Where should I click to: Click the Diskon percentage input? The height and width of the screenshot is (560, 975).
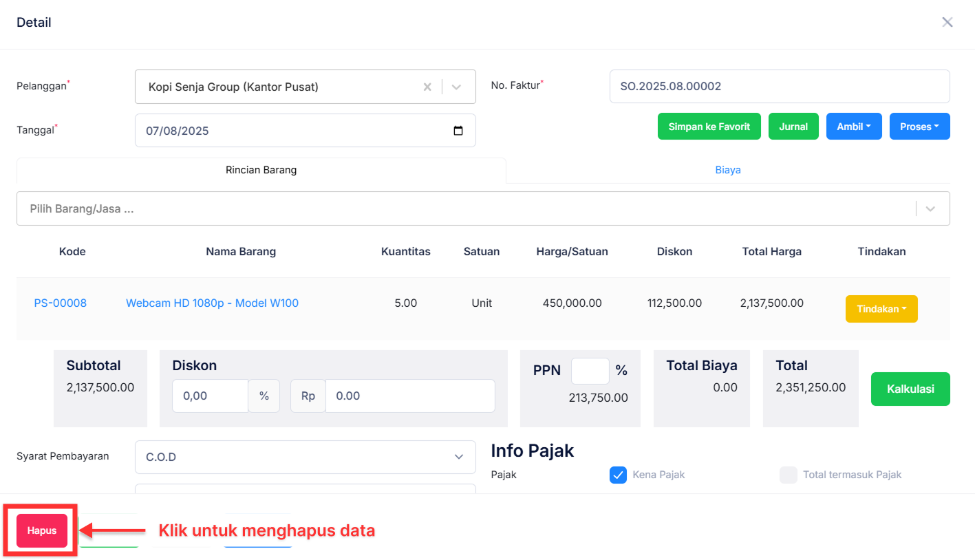(210, 396)
